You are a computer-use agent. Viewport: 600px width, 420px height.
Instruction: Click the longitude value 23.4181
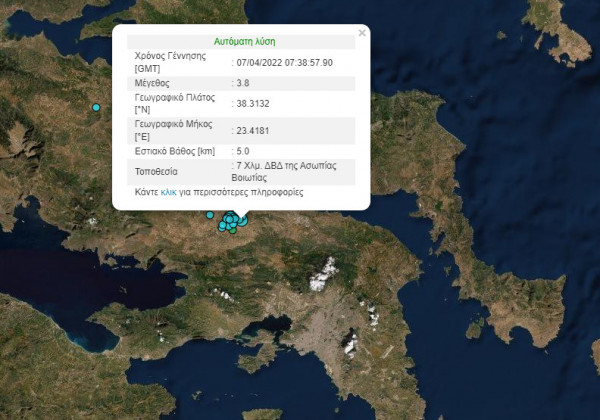click(x=252, y=129)
